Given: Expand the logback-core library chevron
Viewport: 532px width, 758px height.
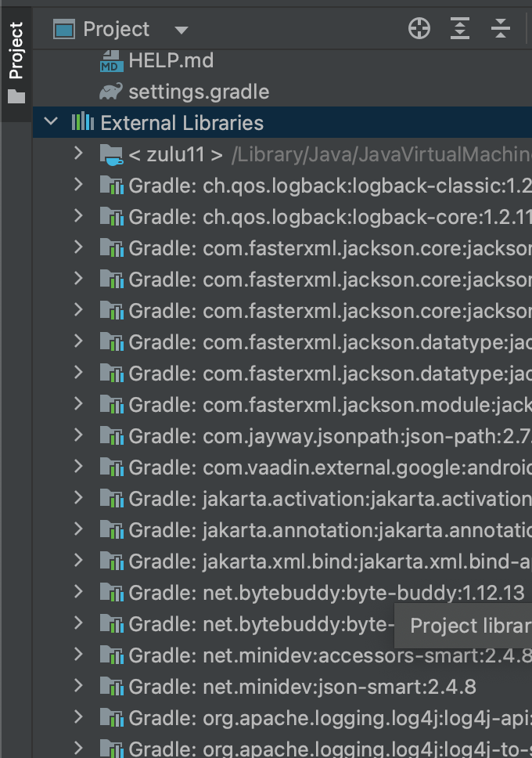Looking at the screenshot, I should (78, 215).
